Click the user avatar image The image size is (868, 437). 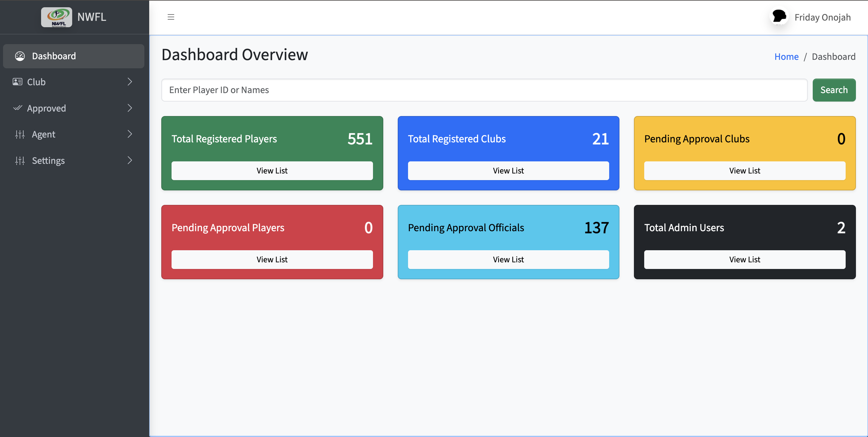click(x=779, y=17)
